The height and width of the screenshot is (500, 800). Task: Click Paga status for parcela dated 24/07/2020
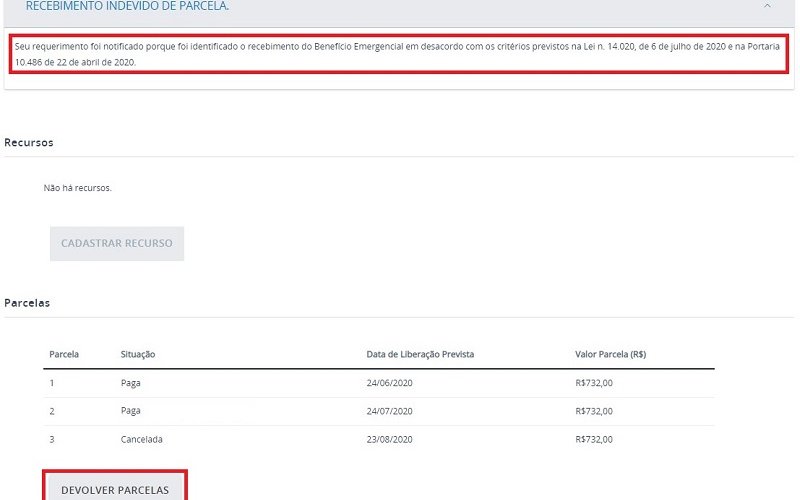131,411
